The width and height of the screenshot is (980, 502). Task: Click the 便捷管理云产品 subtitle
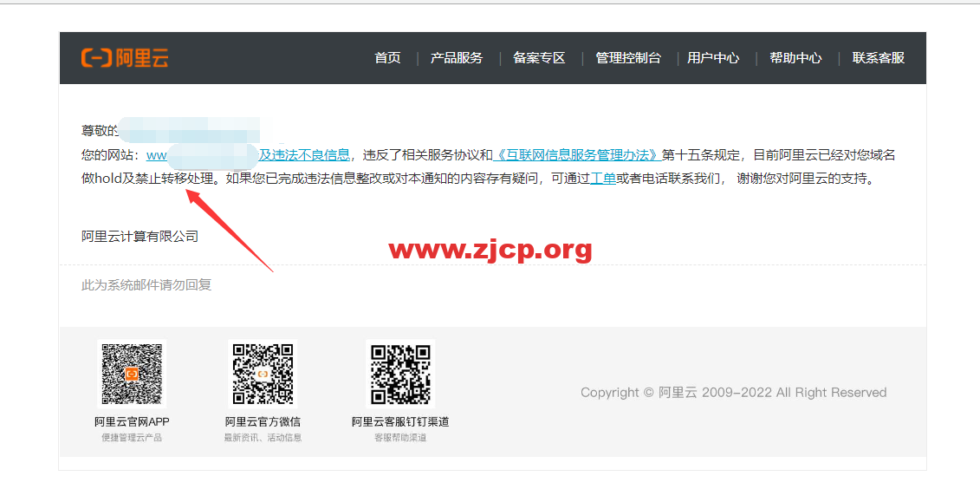132,438
